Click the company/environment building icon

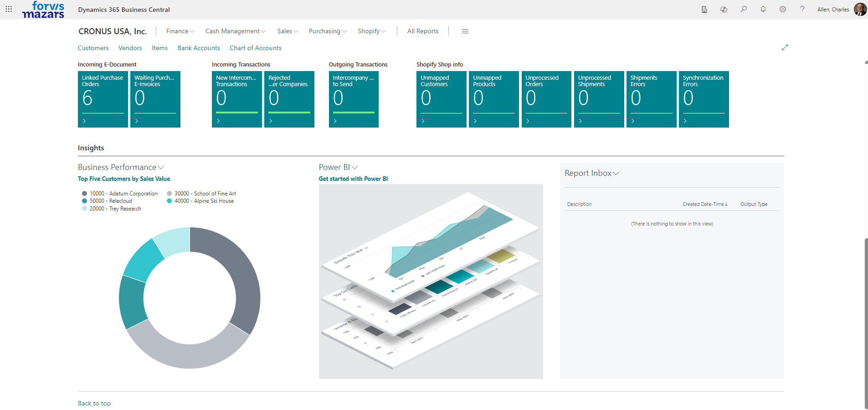(704, 10)
